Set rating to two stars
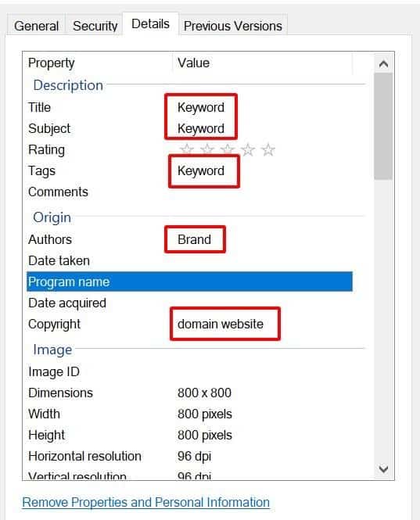The image size is (420, 520). (x=207, y=150)
